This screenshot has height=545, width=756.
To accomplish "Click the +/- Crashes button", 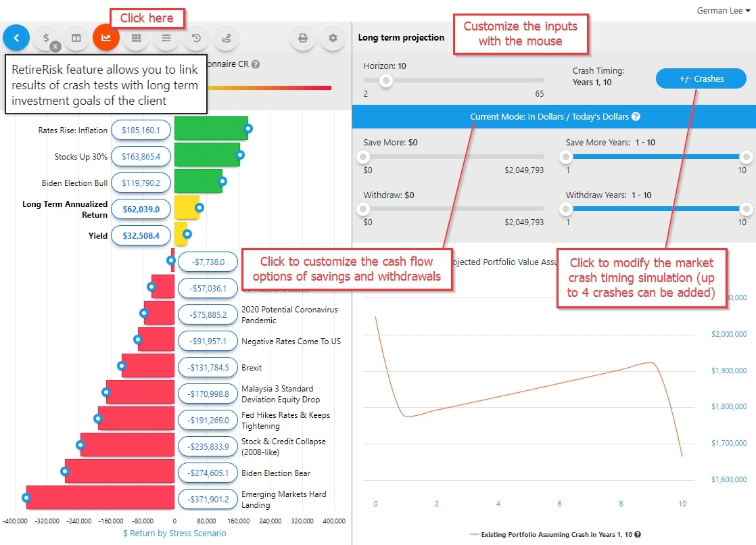I will (701, 78).
